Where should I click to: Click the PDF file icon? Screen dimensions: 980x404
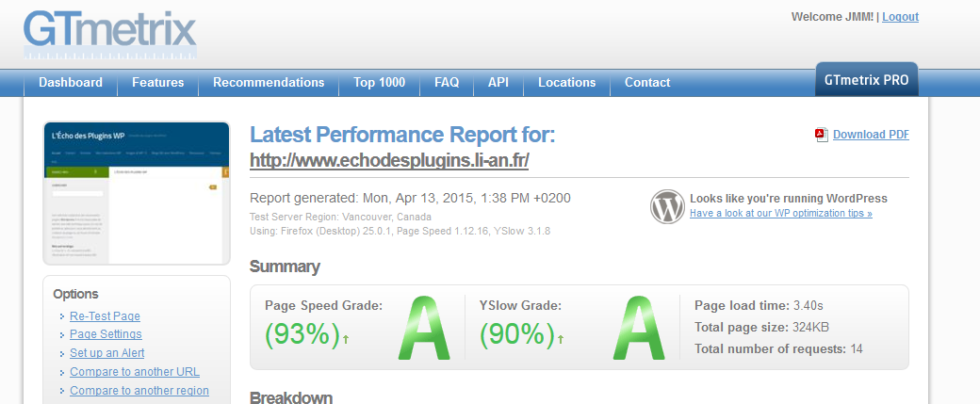click(x=822, y=135)
